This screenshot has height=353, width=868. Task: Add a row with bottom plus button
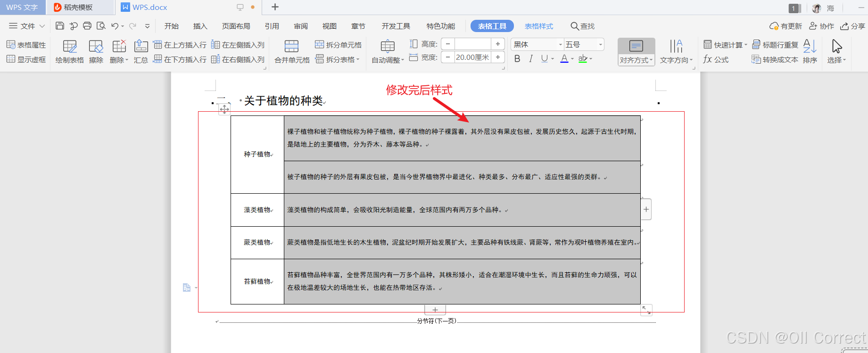(435, 310)
